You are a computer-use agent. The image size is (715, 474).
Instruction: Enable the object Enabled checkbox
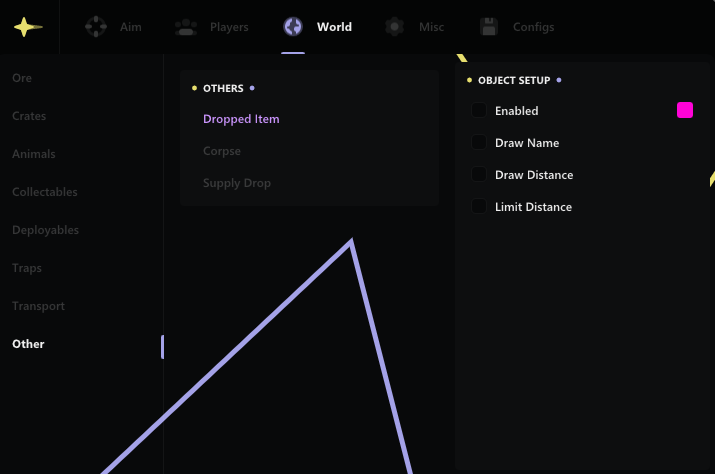click(x=479, y=111)
